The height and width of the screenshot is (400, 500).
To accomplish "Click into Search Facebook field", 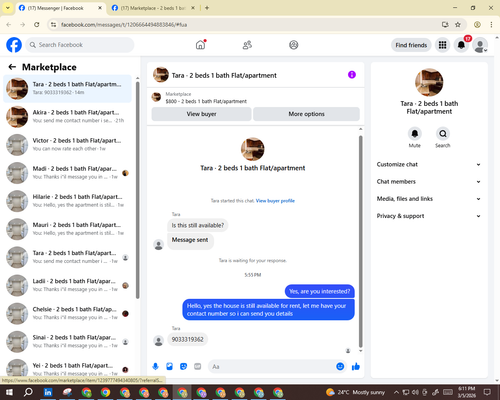I will click(80, 45).
